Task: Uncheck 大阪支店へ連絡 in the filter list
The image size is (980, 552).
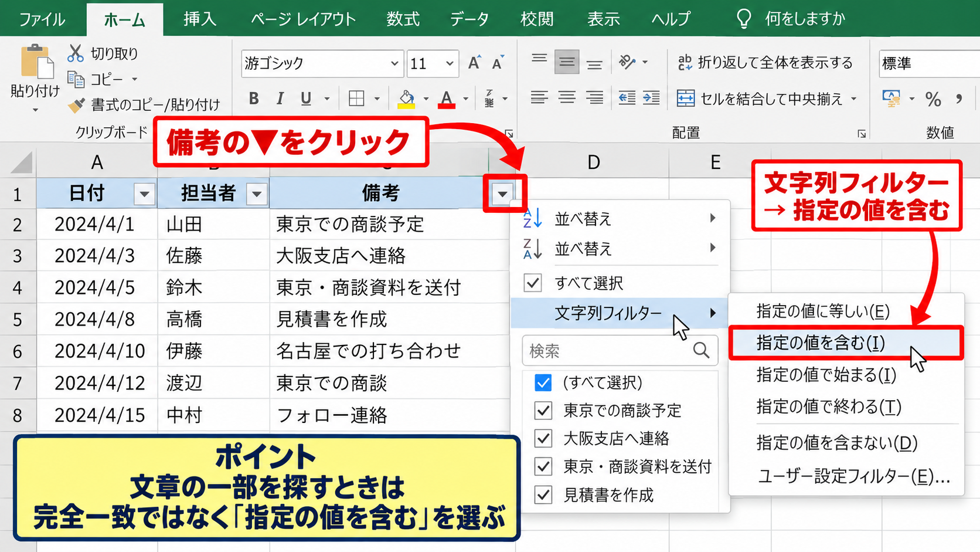Action: tap(543, 438)
